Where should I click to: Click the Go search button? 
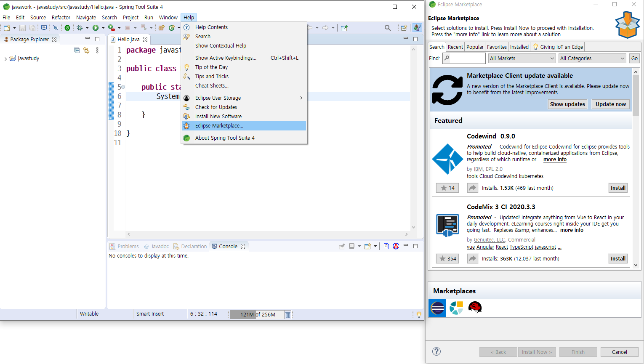pos(634,58)
